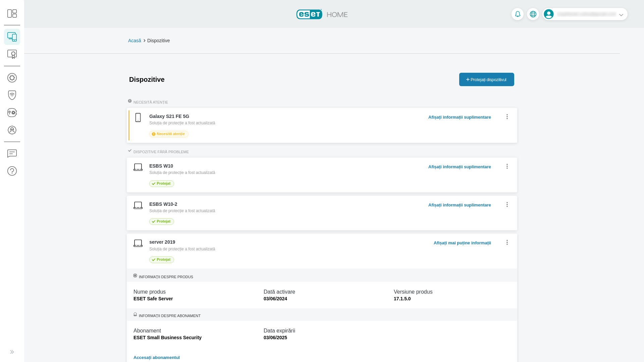Select the Devices sidebar icon
Viewport: 644px width, 362px height.
12,37
